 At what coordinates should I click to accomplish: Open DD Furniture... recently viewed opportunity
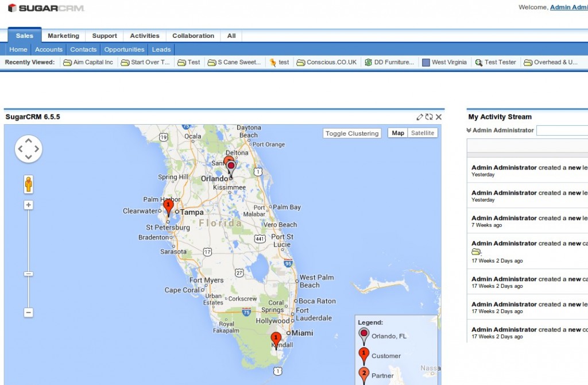[x=390, y=62]
